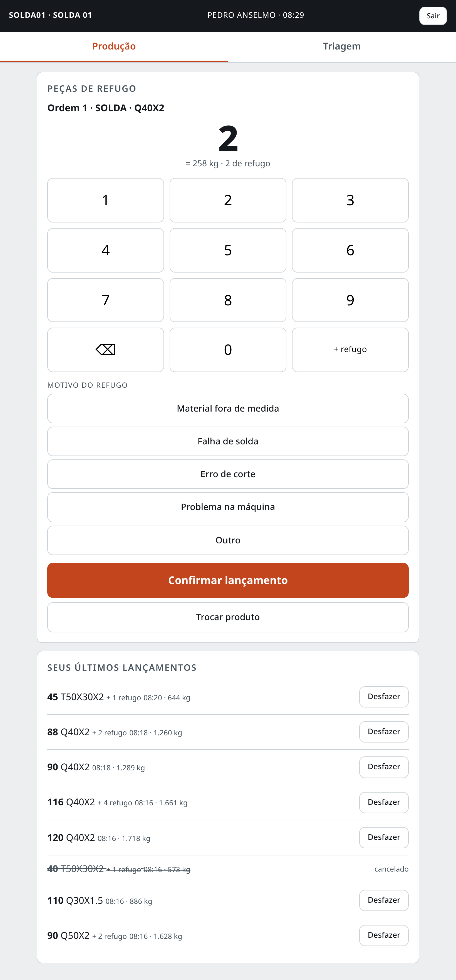Tap the + refugo keypad button
Image resolution: width=456 pixels, height=980 pixels.
(350, 350)
